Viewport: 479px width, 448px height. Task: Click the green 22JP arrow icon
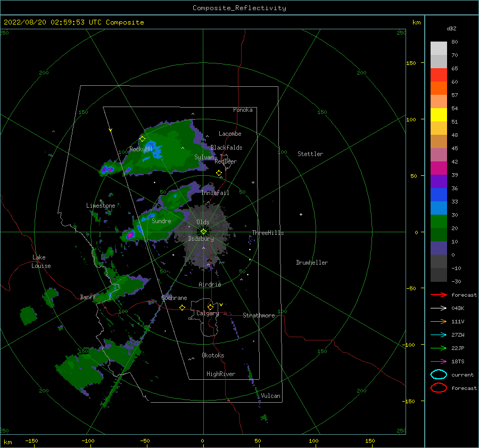(439, 348)
